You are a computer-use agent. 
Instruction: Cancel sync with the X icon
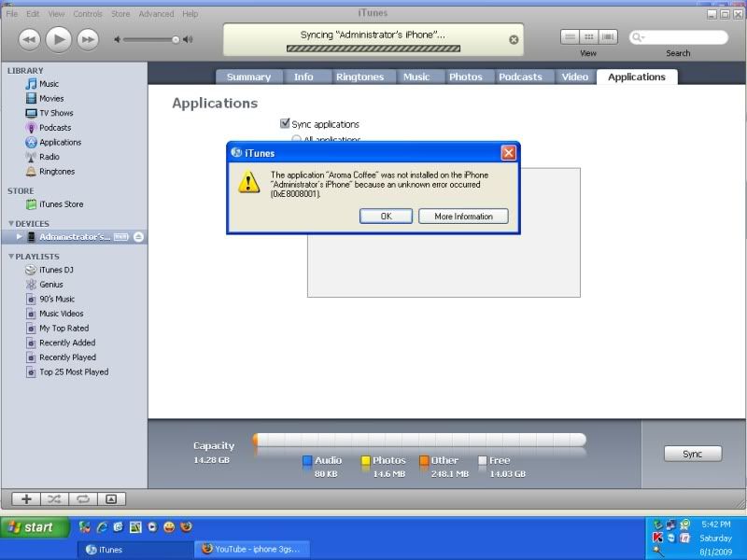514,39
